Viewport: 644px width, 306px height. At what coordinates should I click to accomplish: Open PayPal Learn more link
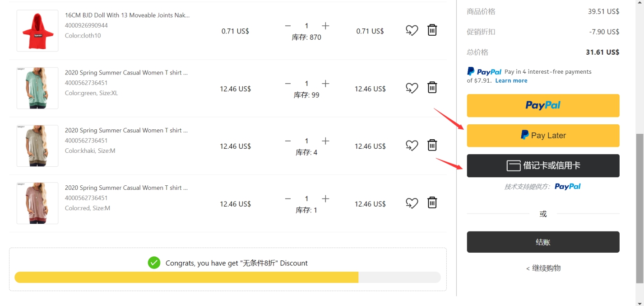pos(511,80)
